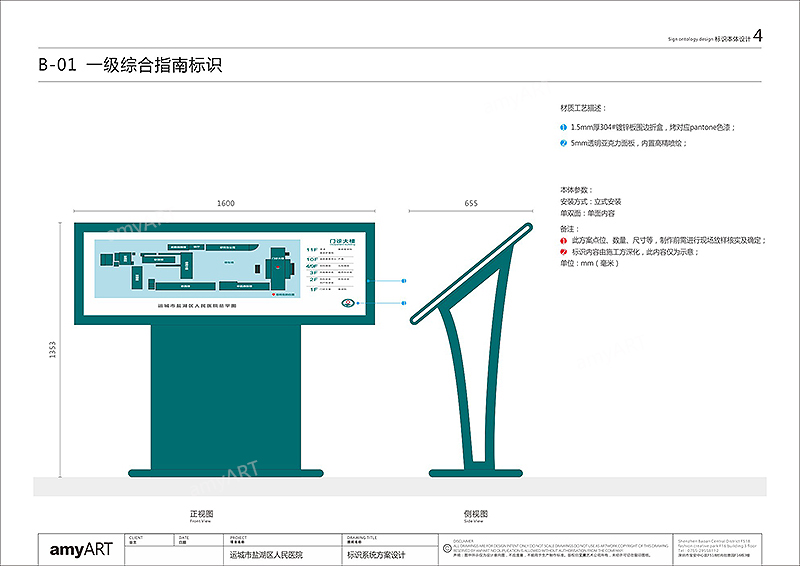800x566 pixels.
Task: Click the 材质工艺描述 heading
Action: point(583,108)
